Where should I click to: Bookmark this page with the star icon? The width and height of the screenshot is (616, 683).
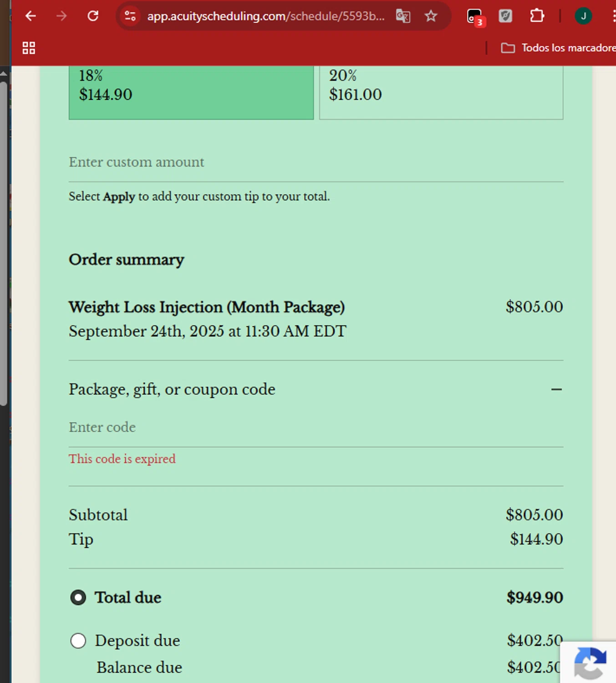click(431, 16)
